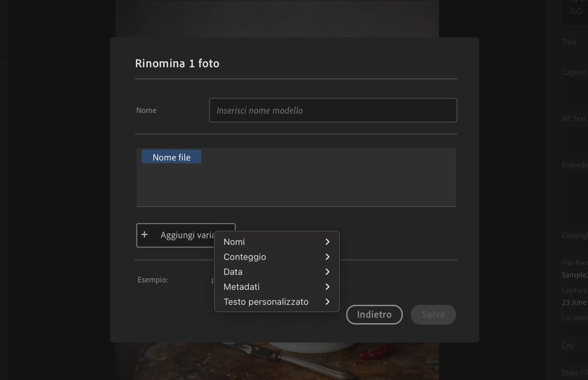
Task: Open the Conteggio submenu
Action: coord(277,257)
